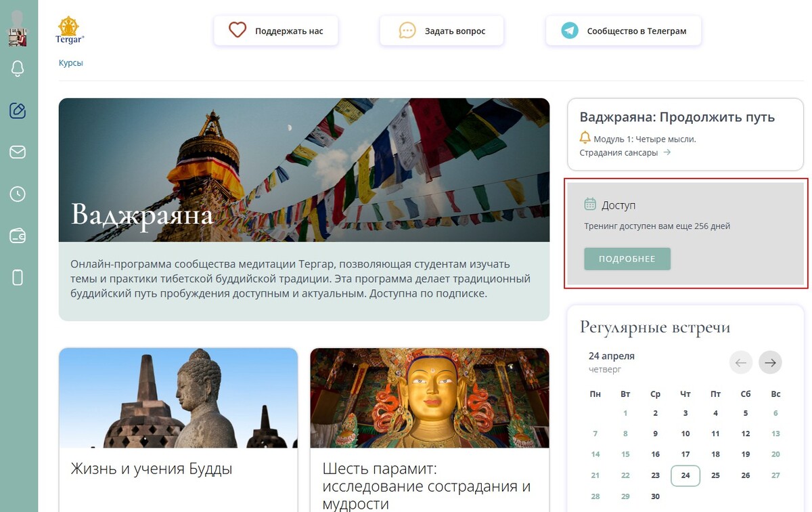Open the Ваджраяна course banner
This screenshot has width=812, height=512.
pyautogui.click(x=304, y=209)
